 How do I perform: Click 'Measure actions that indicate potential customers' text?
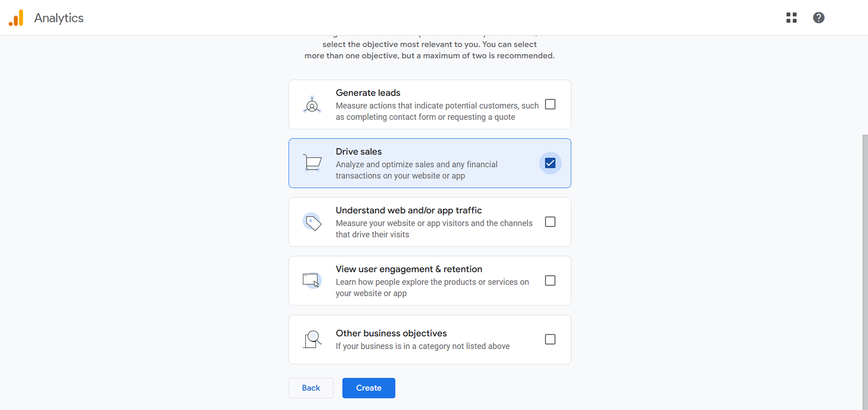click(x=437, y=111)
